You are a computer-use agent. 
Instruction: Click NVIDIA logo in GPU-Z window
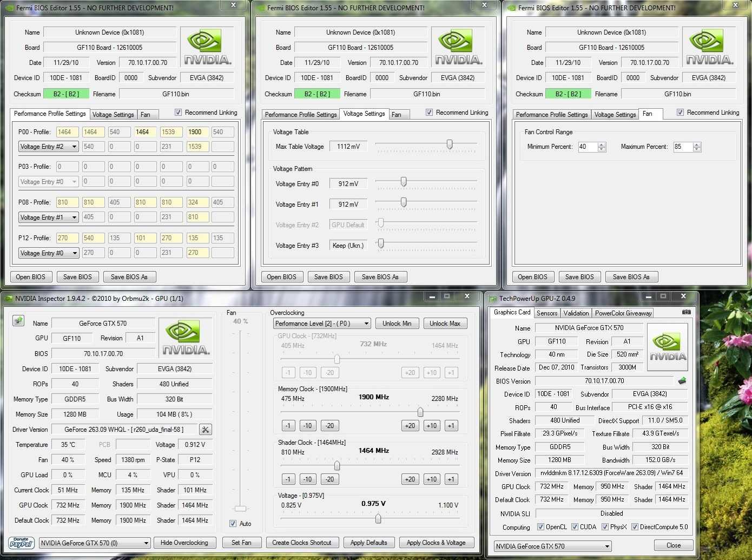point(668,347)
